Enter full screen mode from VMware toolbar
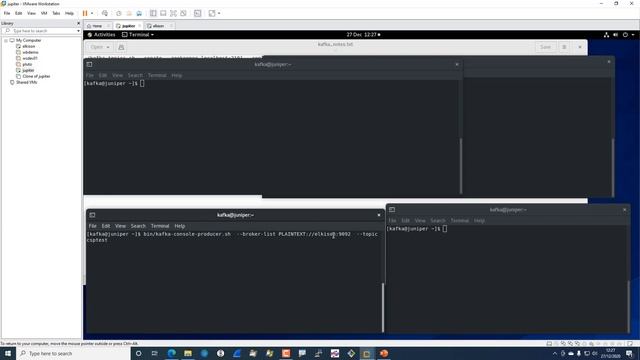The width and height of the screenshot is (640, 360). (x=173, y=13)
